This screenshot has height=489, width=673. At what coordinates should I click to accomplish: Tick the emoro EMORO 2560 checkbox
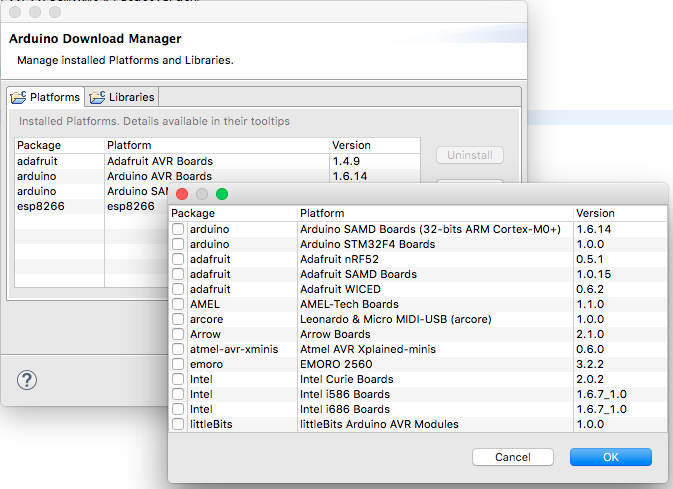pyautogui.click(x=178, y=364)
